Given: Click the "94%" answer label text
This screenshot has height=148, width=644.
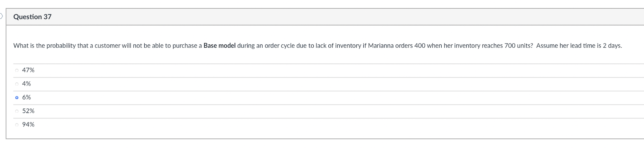Looking at the screenshot, I should (28, 125).
